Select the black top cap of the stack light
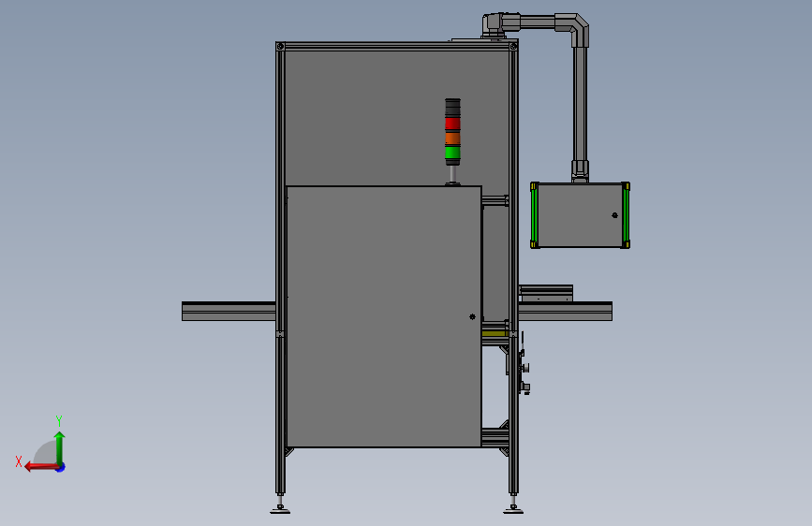 pyautogui.click(x=452, y=107)
